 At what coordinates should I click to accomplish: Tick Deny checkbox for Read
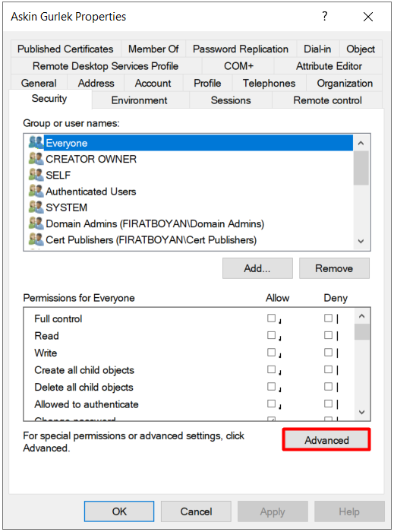tap(328, 335)
